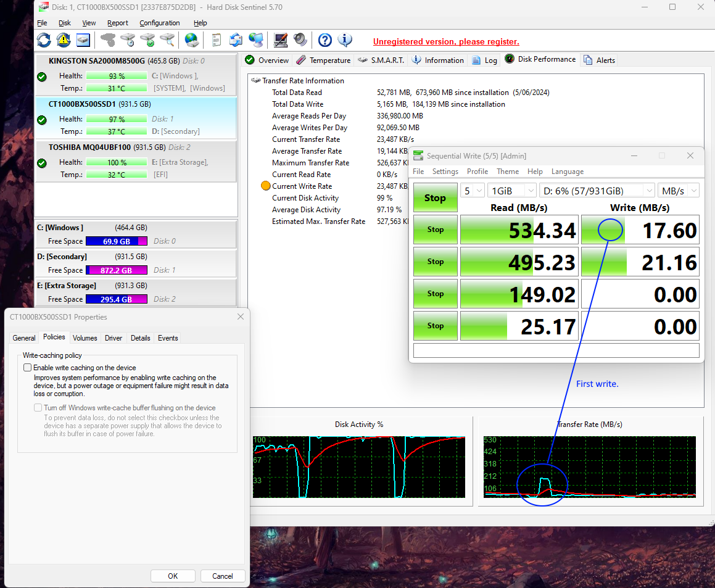Click the blue info bubble About icon
The image size is (715, 588).
[345, 40]
